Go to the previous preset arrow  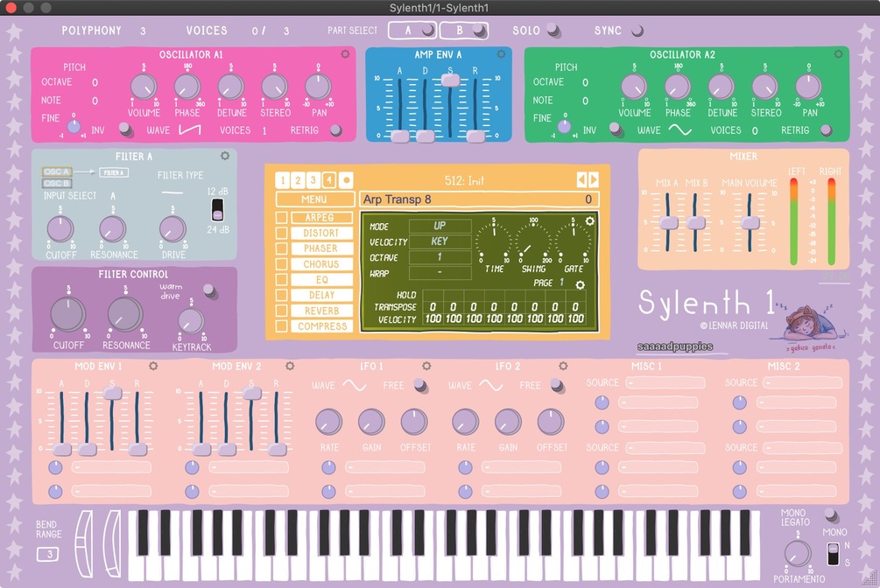[x=581, y=179]
